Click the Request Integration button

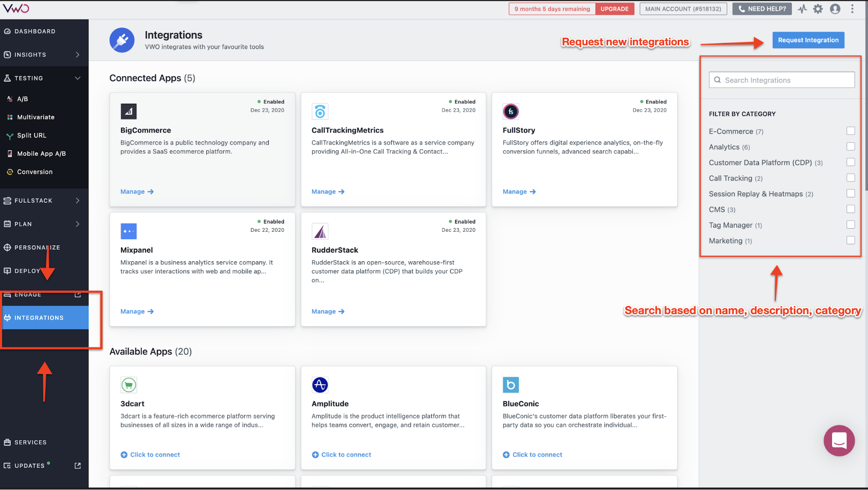pos(808,40)
